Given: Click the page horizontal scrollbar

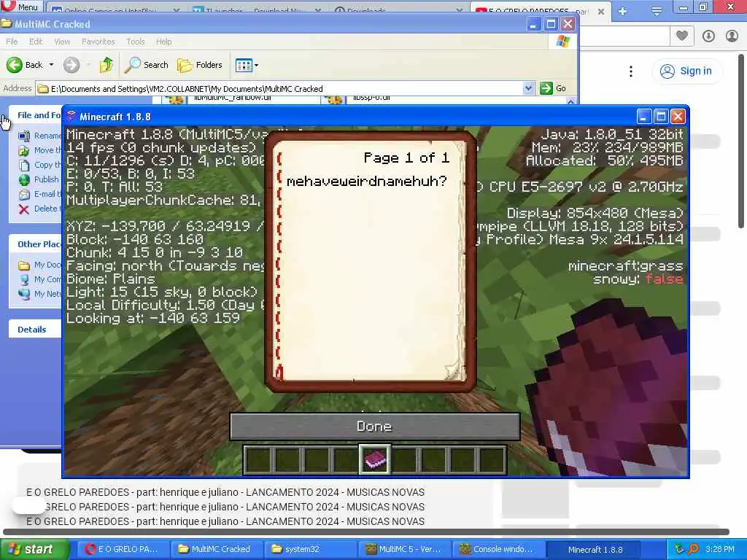Looking at the screenshot, I should click(x=366, y=532).
